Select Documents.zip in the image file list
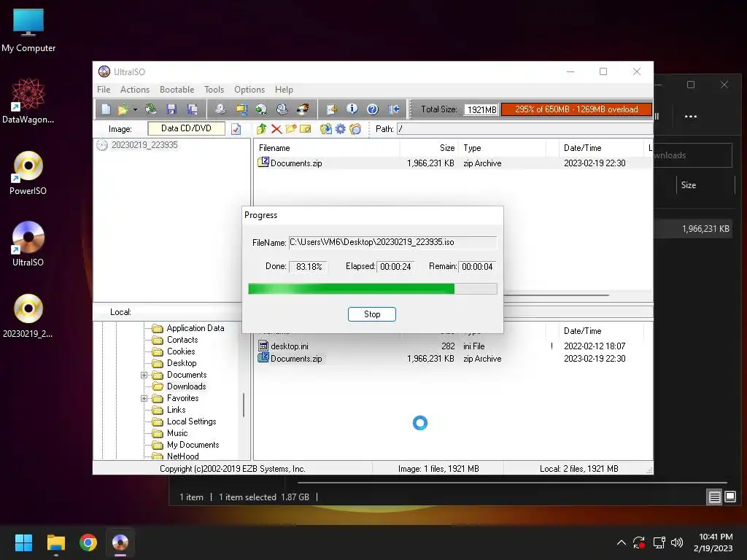This screenshot has height=560, width=747. coord(296,163)
